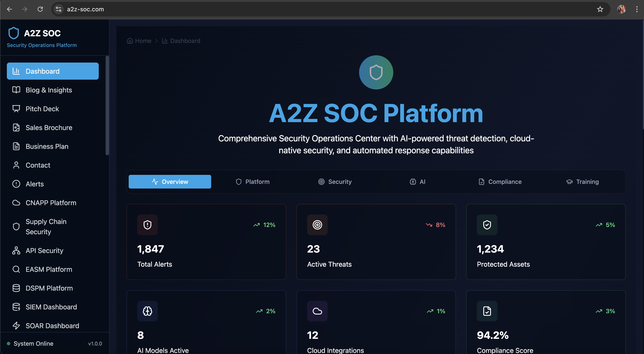The height and width of the screenshot is (354, 644).
Task: Bookmark this page with the star icon
Action: [x=600, y=9]
